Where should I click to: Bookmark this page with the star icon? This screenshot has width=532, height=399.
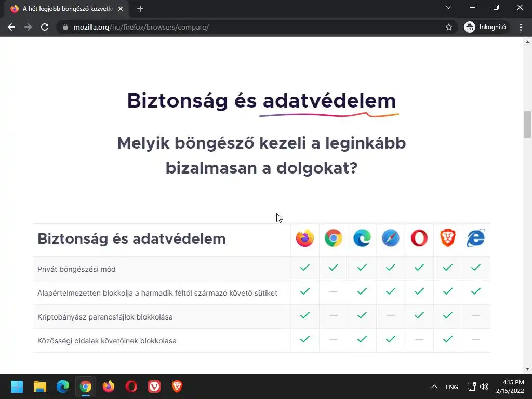tap(448, 27)
